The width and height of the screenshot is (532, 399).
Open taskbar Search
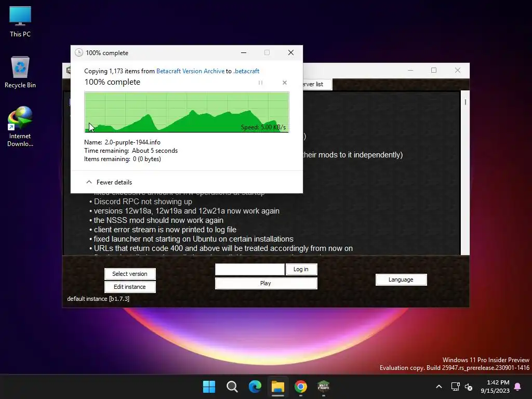point(232,387)
